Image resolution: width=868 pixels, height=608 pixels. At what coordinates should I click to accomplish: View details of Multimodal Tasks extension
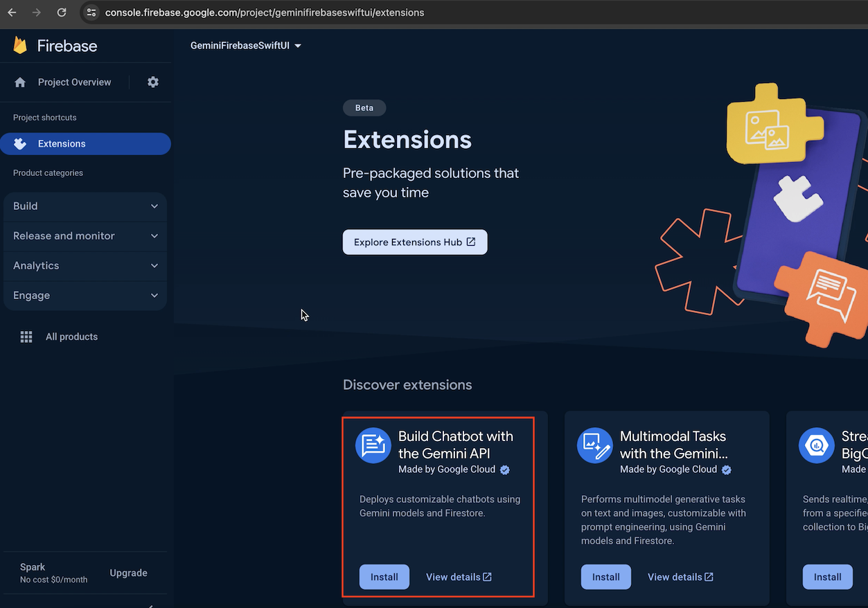[680, 577]
